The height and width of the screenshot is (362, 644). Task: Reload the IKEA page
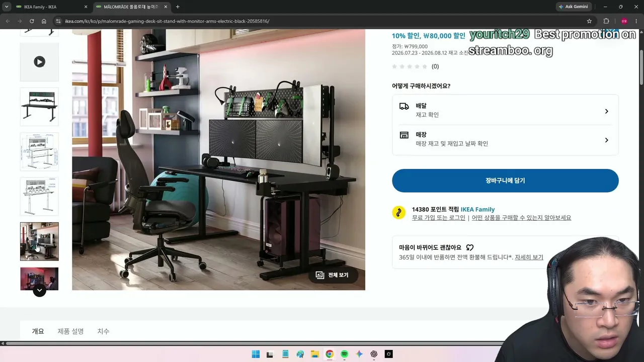[32, 21]
